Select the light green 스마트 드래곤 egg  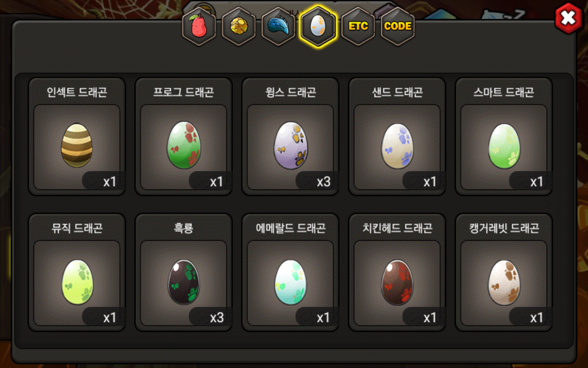[504, 145]
